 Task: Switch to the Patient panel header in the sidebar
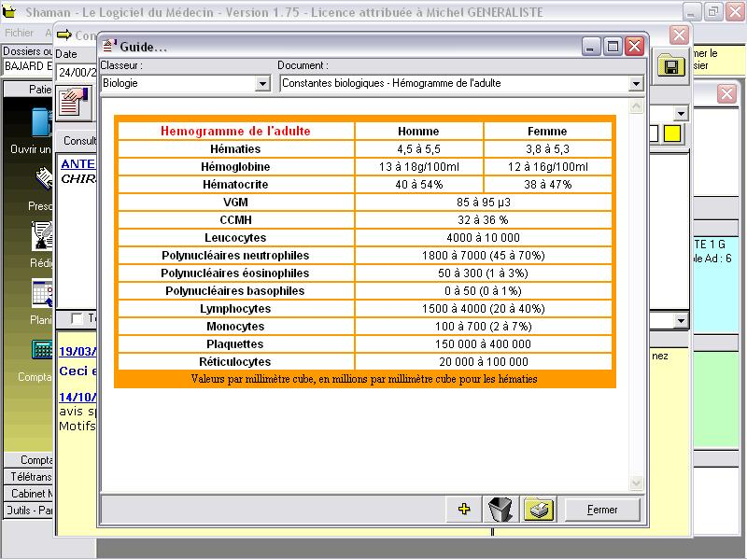tap(29, 89)
